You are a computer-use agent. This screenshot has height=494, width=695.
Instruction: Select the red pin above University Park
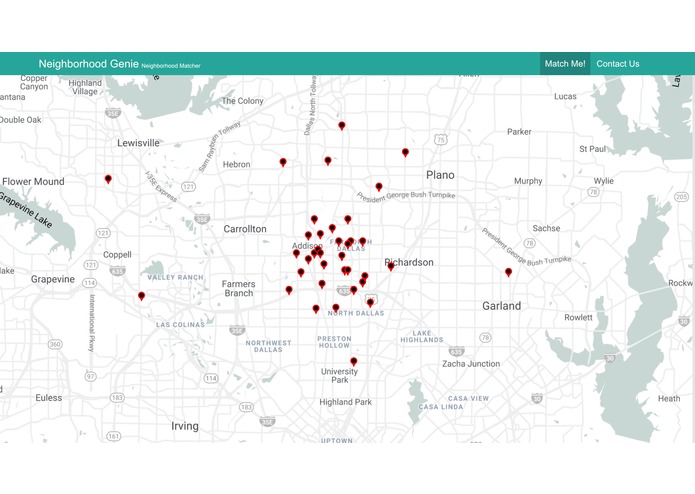point(354,362)
